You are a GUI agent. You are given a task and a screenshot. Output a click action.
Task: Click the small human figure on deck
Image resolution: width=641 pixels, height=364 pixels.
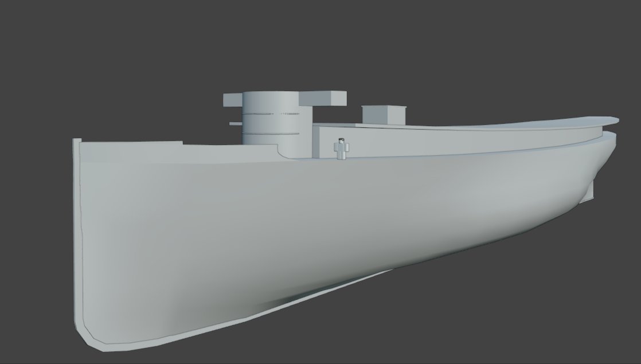click(x=341, y=149)
